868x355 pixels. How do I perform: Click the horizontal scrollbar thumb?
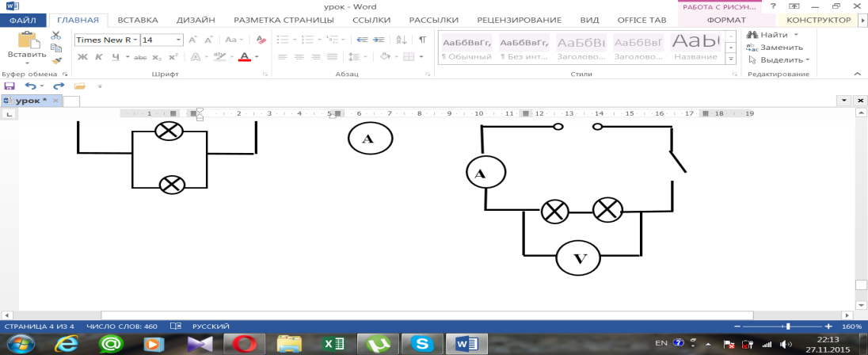point(427,315)
